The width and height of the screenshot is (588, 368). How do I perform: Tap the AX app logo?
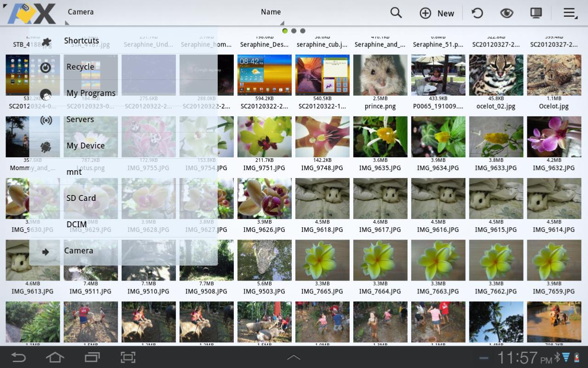click(32, 13)
